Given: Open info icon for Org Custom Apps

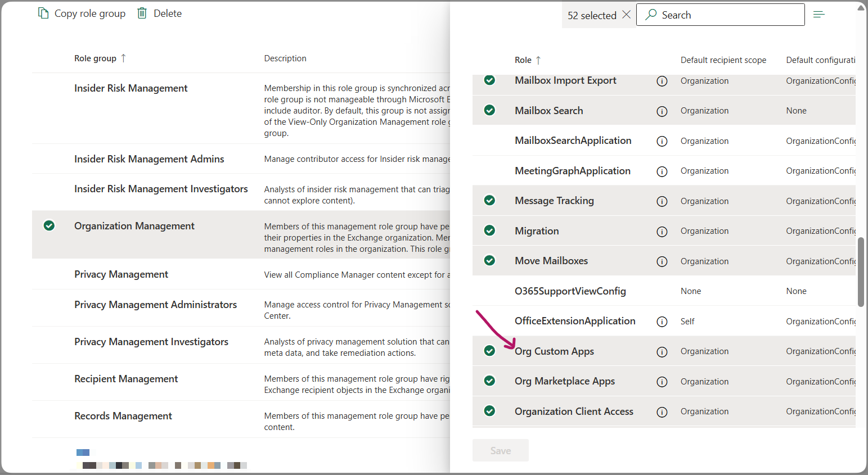Looking at the screenshot, I should [662, 352].
